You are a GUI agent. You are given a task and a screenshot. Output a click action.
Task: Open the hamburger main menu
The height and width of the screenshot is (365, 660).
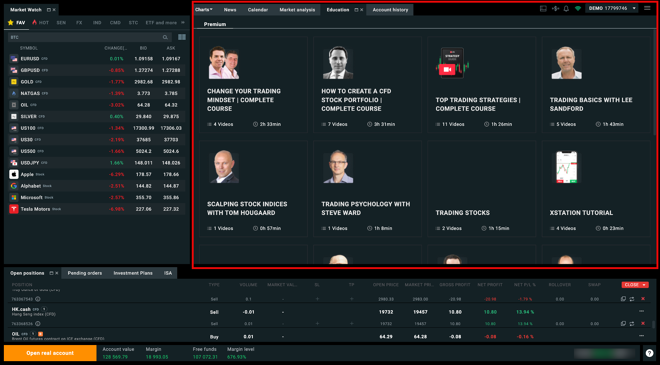coord(647,8)
